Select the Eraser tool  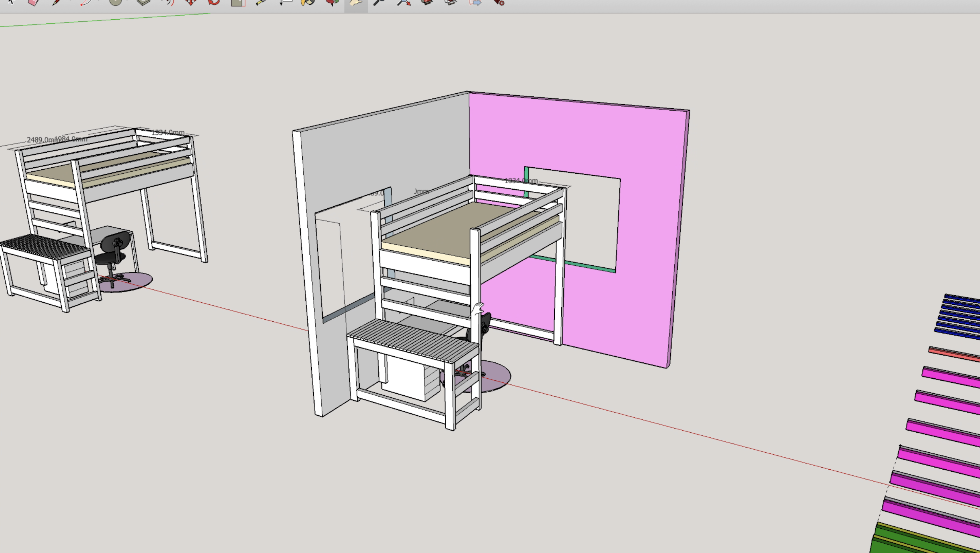32,3
